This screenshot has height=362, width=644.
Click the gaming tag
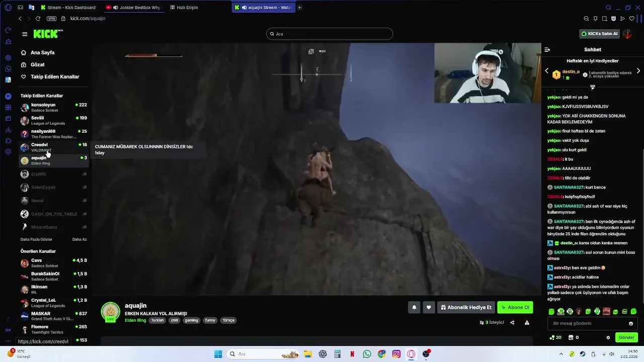192,320
